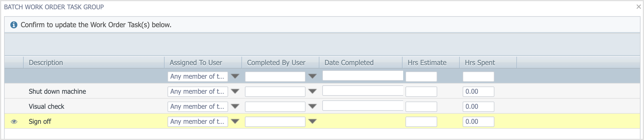Image resolution: width=644 pixels, height=140 pixels.
Task: Click Date Completed field for Visual check
Action: tap(363, 106)
